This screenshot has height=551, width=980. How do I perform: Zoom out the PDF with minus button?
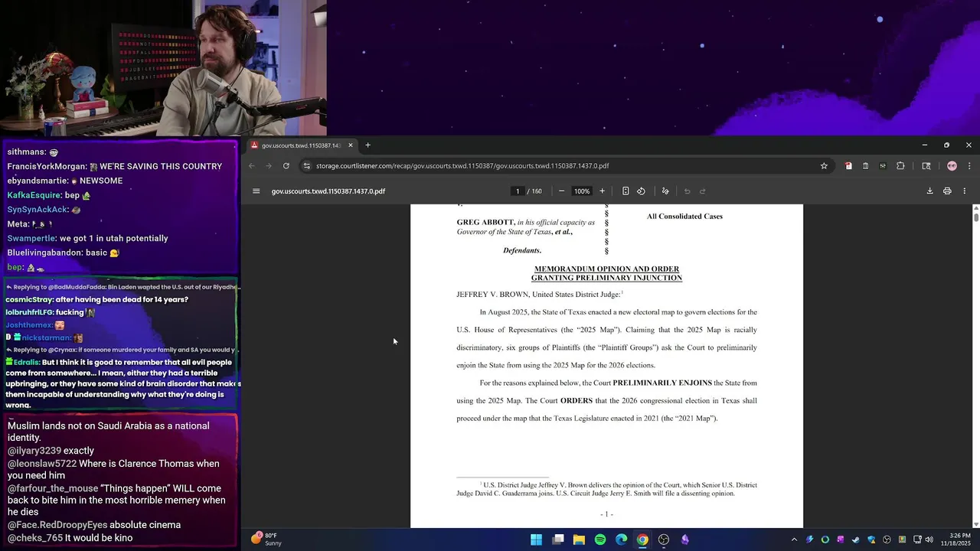click(561, 191)
